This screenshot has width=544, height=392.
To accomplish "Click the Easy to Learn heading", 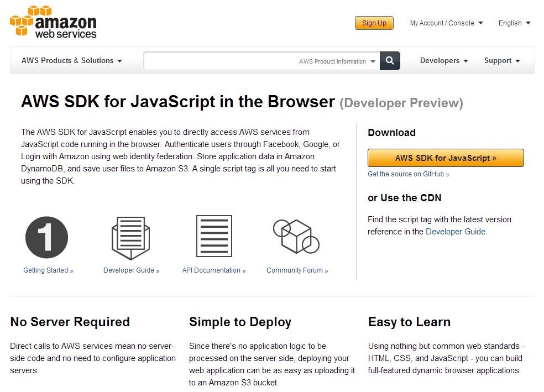I will 410,322.
